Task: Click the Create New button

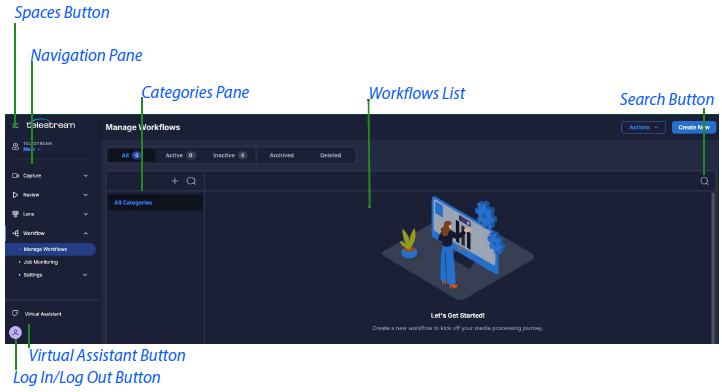Action: point(694,127)
